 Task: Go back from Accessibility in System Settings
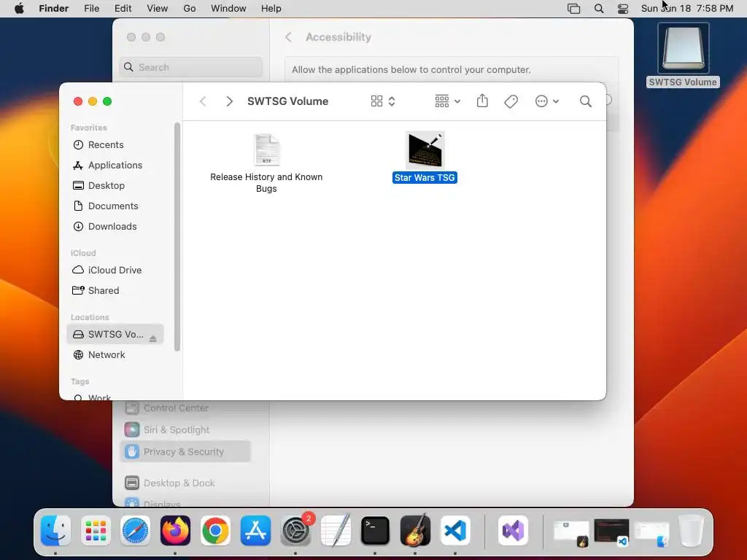[x=288, y=37]
